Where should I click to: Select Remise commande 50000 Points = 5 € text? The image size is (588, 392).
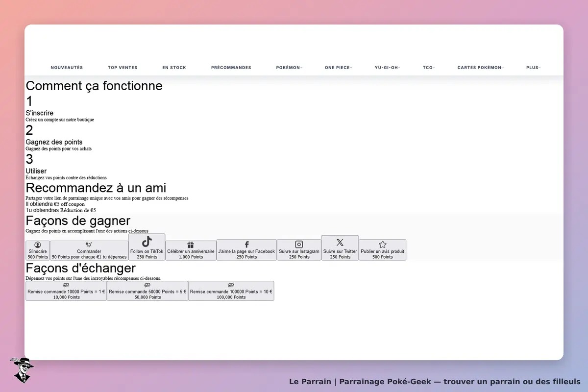tap(147, 292)
